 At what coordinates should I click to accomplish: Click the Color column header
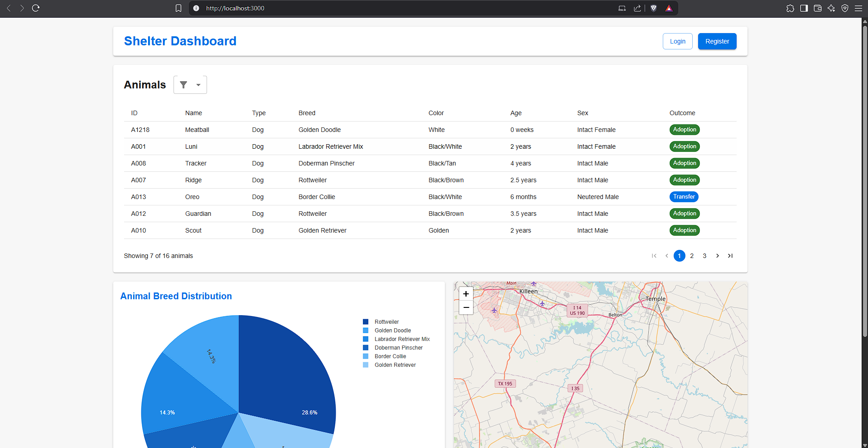click(436, 113)
